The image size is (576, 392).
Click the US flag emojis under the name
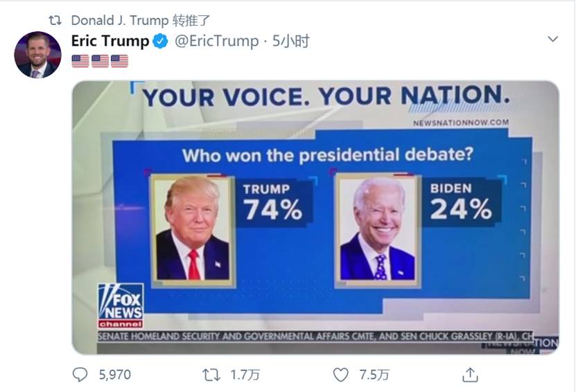pyautogui.click(x=100, y=61)
